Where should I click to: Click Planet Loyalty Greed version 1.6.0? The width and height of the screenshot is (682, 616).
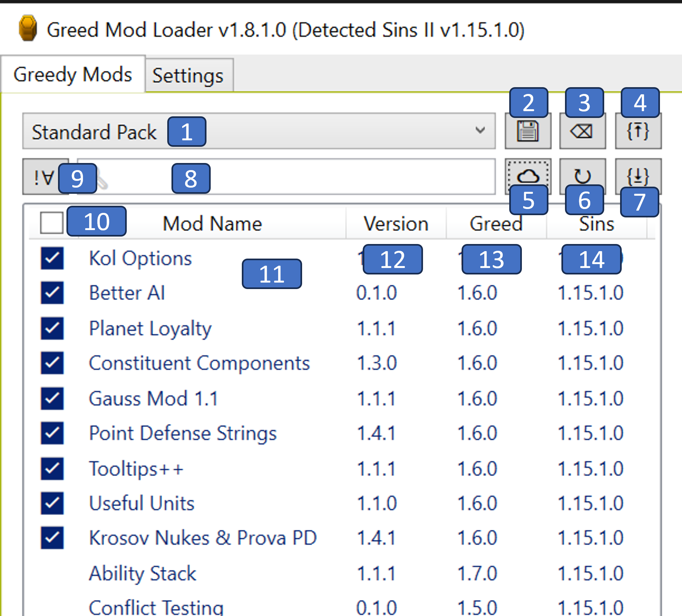tap(477, 329)
